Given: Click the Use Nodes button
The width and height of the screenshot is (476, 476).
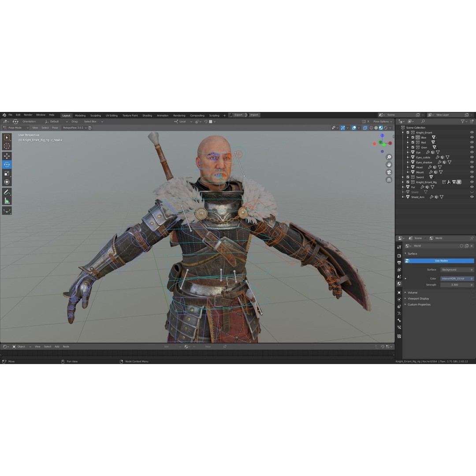Looking at the screenshot, I should pos(439,261).
